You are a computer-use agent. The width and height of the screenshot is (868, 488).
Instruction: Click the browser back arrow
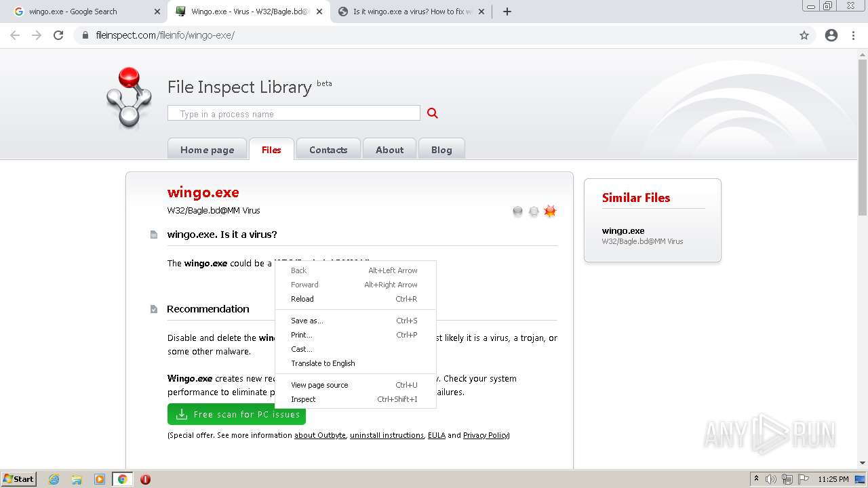pyautogui.click(x=15, y=35)
